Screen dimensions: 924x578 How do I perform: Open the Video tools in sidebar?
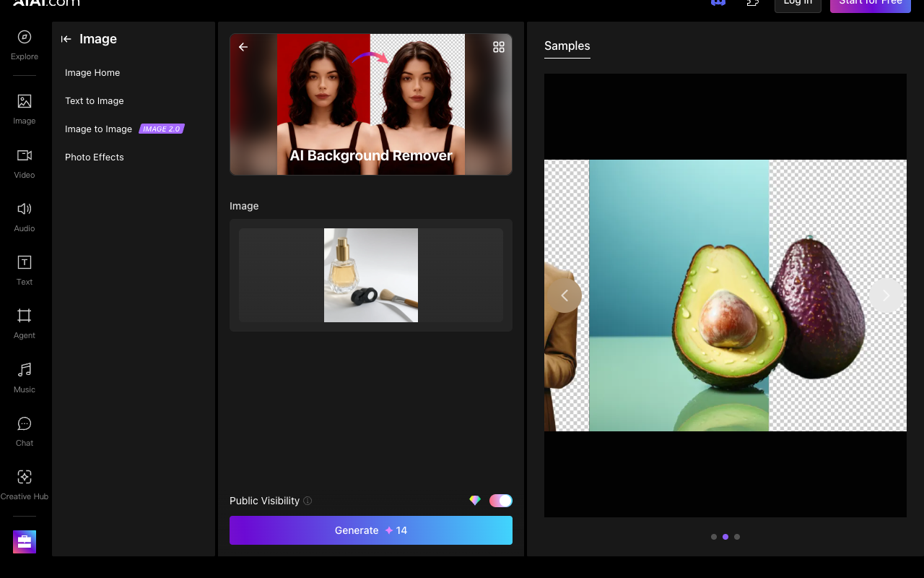[x=25, y=163]
